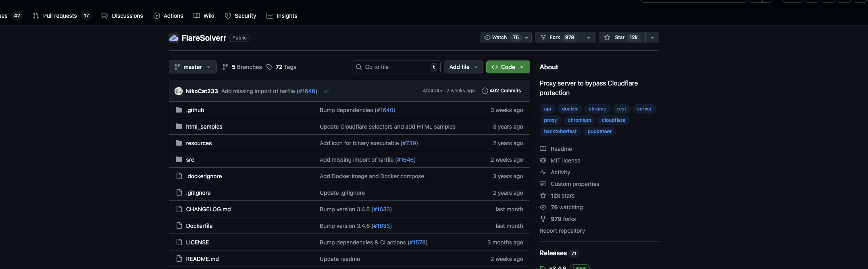
Task: Switch to the Pull requests tab
Action: point(60,16)
